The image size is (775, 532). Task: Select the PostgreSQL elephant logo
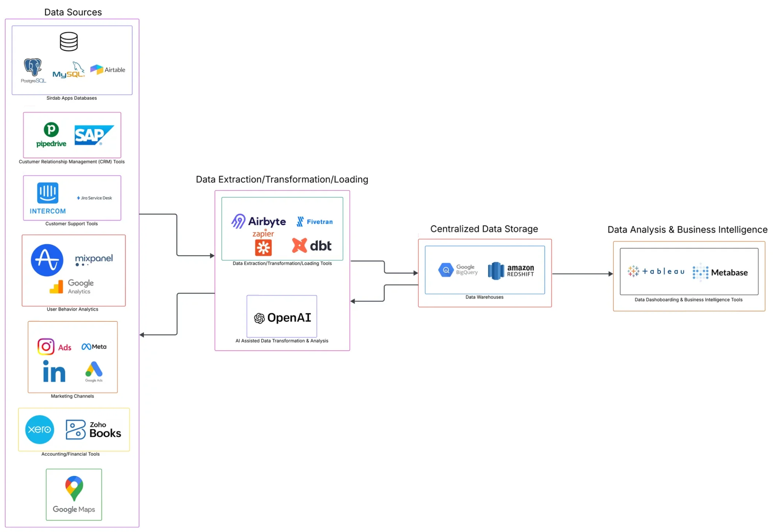pos(33,71)
